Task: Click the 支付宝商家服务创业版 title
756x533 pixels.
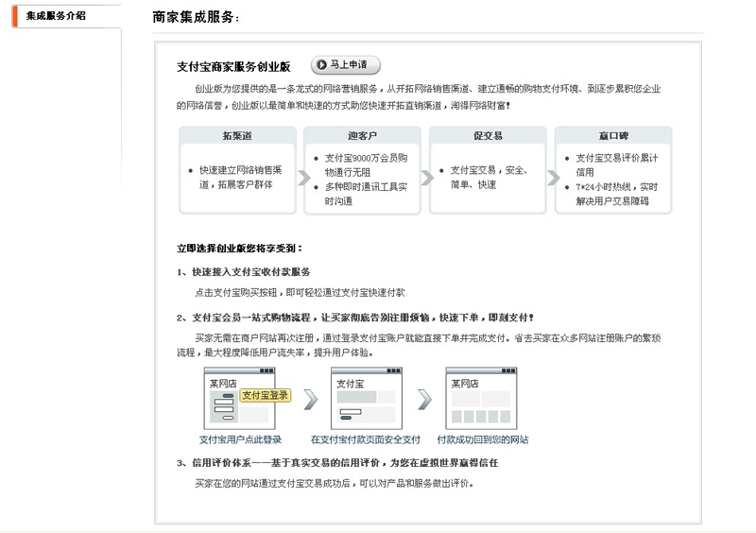Action: coord(233,66)
